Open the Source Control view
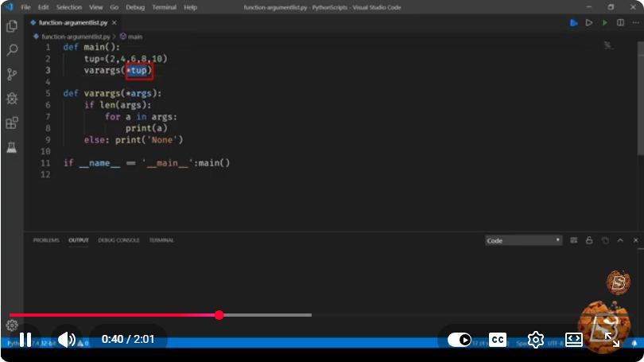Viewport: 644px width, 362px height. [12, 74]
